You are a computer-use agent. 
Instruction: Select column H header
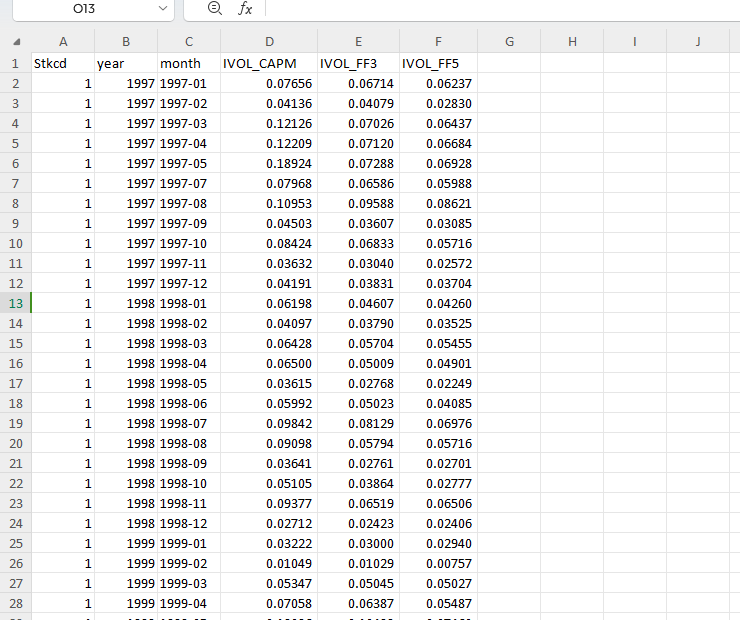point(572,42)
